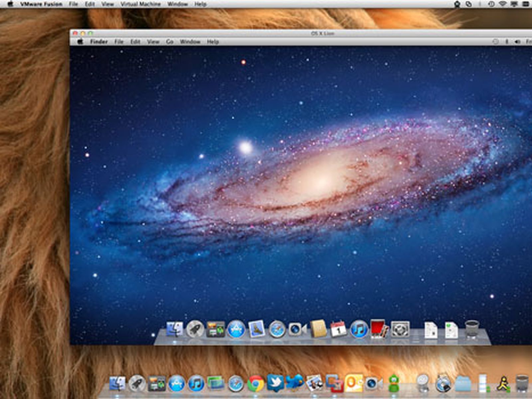532x399 pixels.
Task: Click the Finder menu inside the virtual machine
Action: (99, 42)
